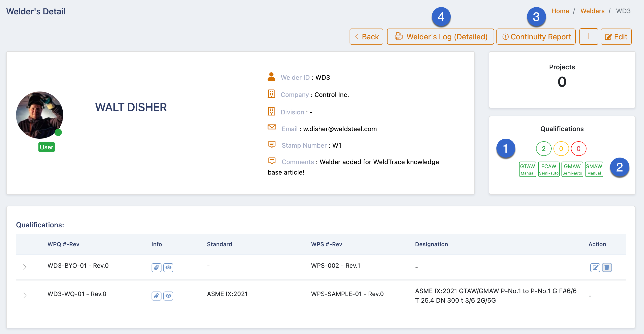Go to Home breadcrumb link
The width and height of the screenshot is (644, 334).
[x=560, y=11]
